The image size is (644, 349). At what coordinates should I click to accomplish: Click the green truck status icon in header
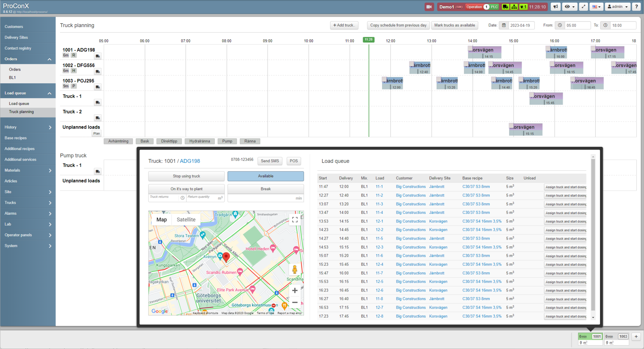tap(505, 7)
